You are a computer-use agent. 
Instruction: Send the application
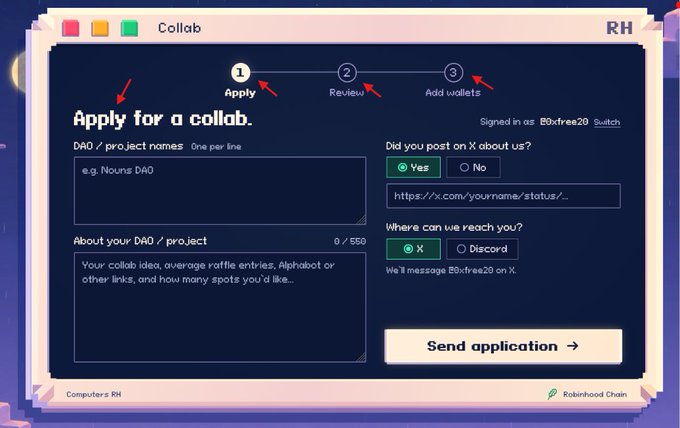coord(503,346)
